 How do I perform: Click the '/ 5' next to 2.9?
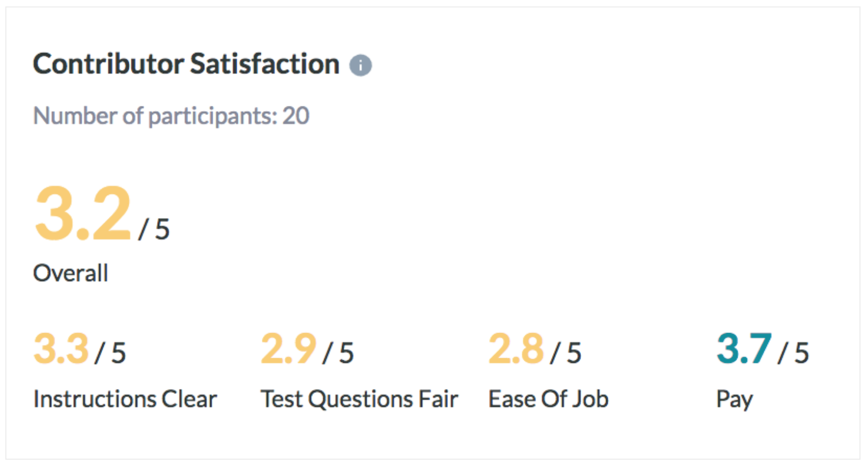tap(338, 353)
